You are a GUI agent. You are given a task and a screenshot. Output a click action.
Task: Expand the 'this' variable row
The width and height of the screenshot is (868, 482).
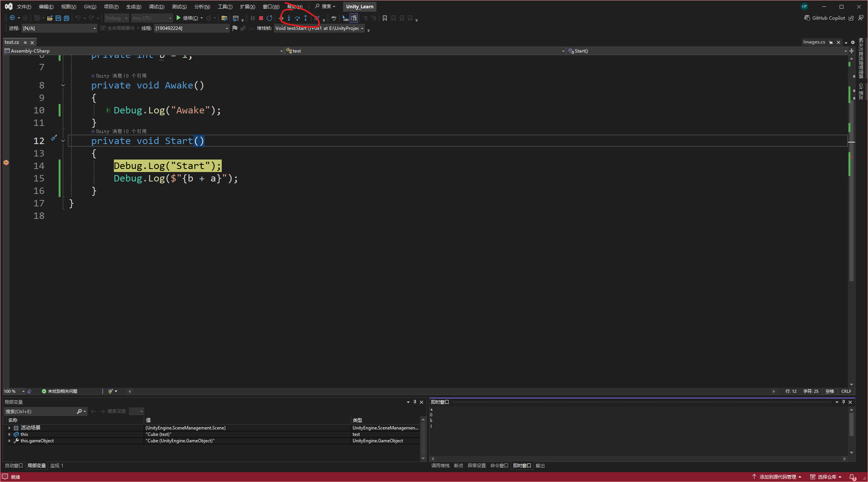pos(9,434)
